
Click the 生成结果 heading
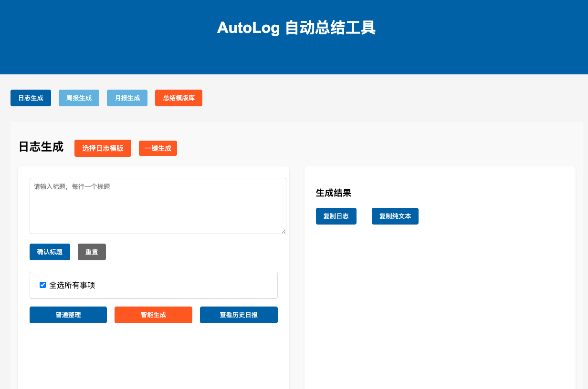334,193
